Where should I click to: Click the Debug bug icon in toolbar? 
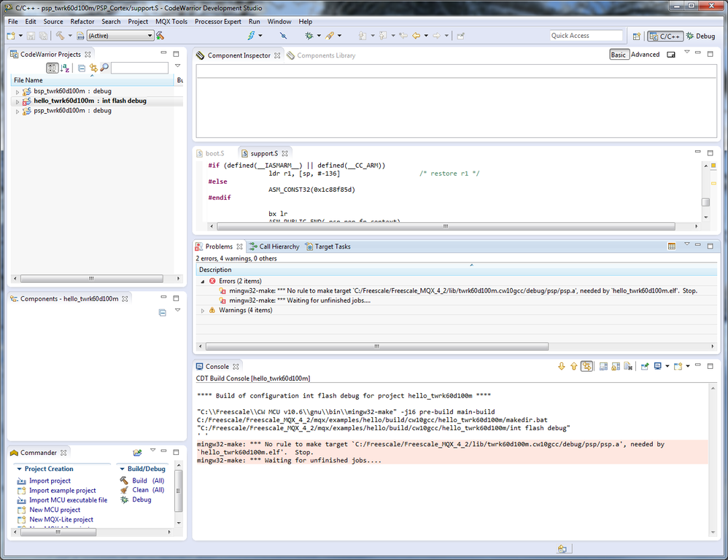coord(309,36)
